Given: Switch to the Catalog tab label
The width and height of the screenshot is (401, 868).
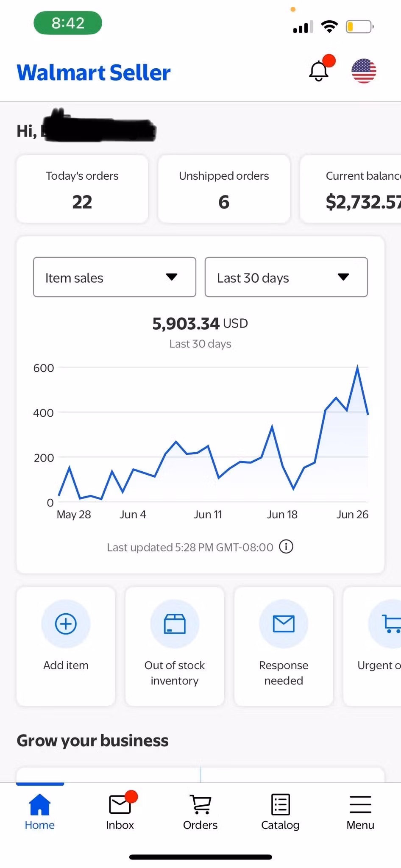Looking at the screenshot, I should tap(280, 825).
